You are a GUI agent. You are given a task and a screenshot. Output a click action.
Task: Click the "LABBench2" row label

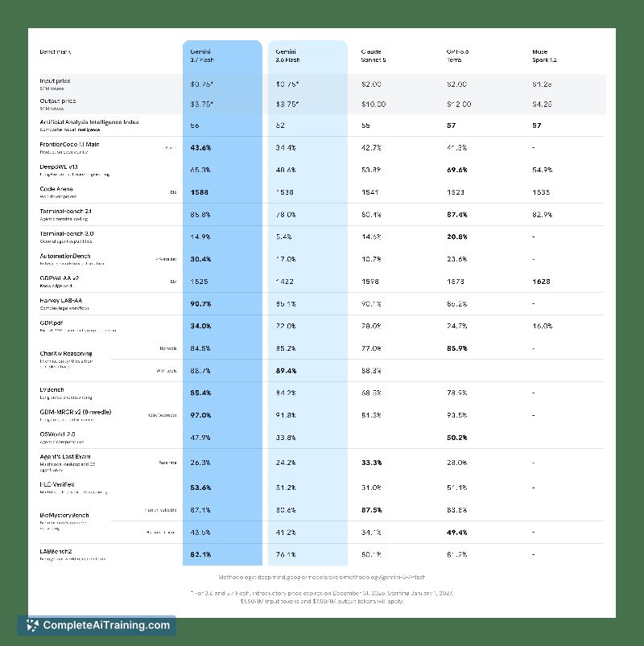pos(56,551)
